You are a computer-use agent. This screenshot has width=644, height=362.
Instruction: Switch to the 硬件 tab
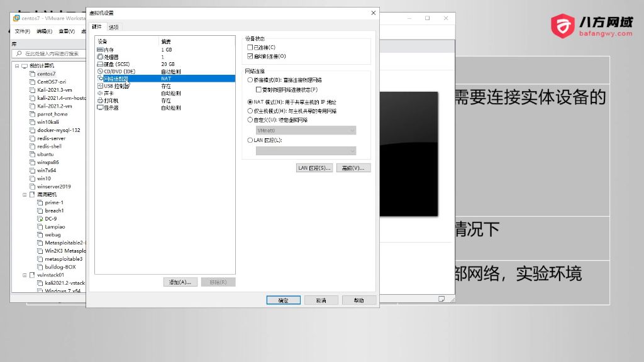[x=97, y=26]
